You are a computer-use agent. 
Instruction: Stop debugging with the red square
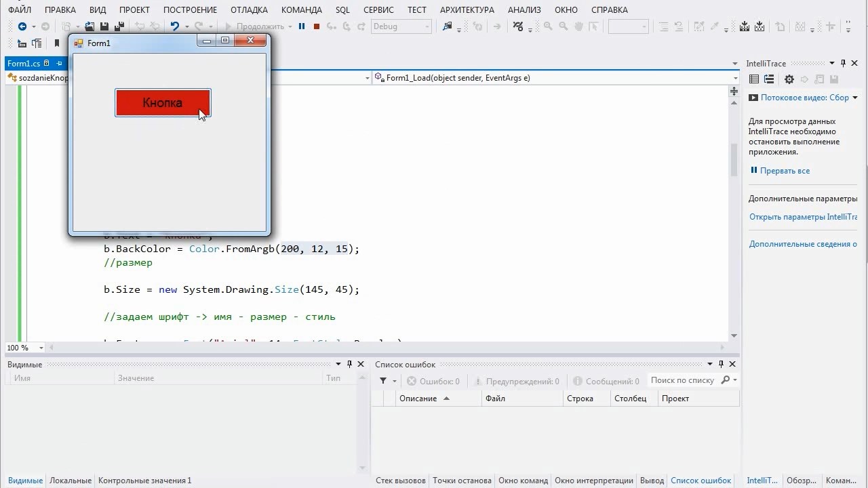tap(317, 26)
